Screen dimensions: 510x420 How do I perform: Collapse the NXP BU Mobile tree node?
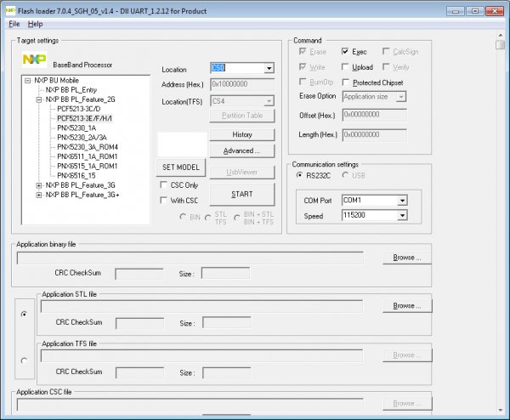tap(28, 81)
